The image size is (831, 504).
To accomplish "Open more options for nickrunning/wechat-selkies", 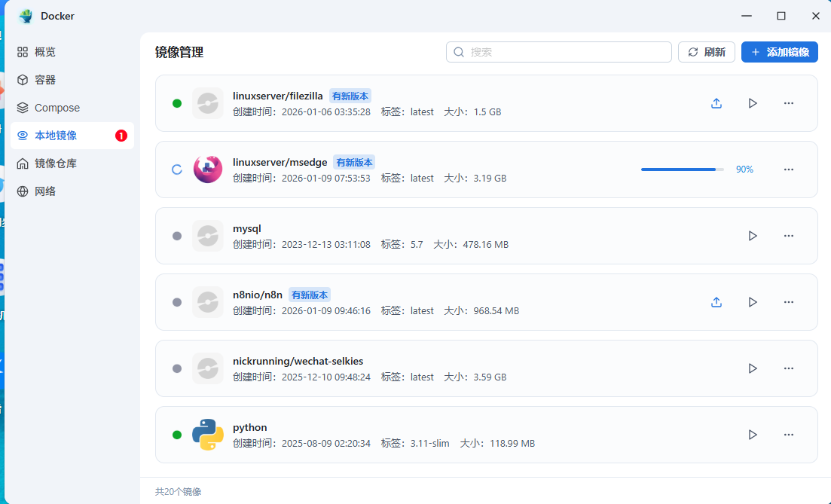I will click(x=789, y=368).
